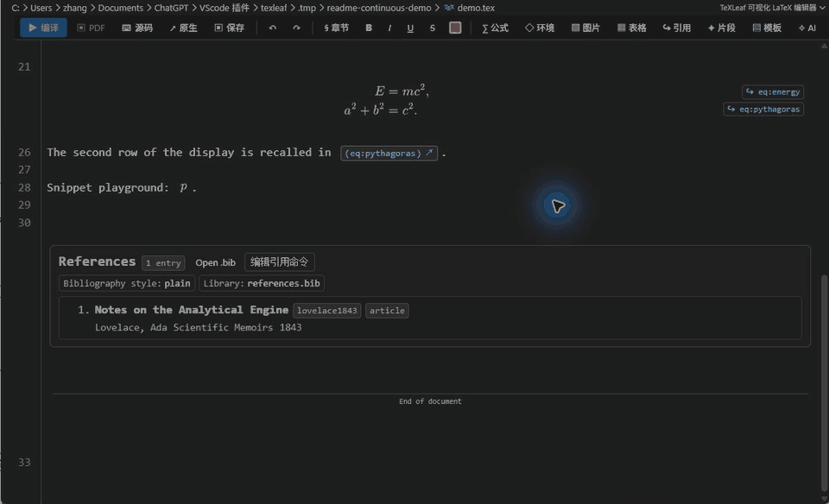Viewport: 829px width, 504px height.
Task: Click breadcrumb folder VScode 插件
Action: pyautogui.click(x=225, y=8)
